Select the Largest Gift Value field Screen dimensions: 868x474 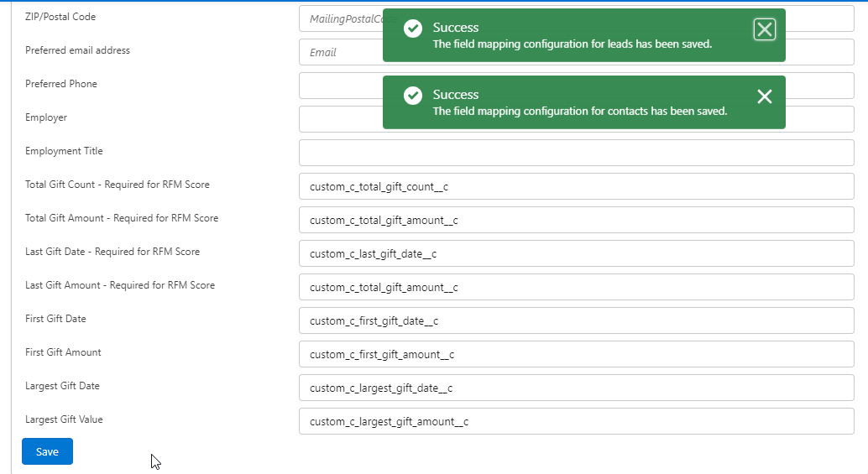pos(576,421)
